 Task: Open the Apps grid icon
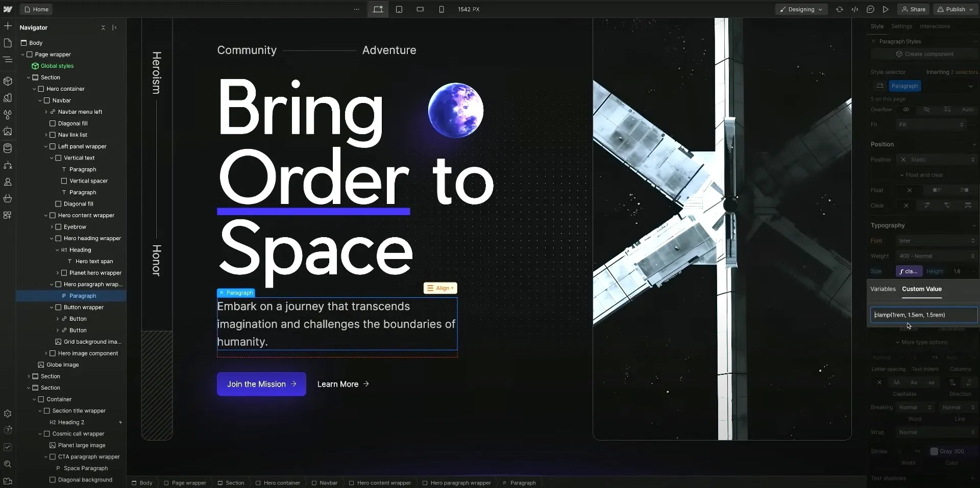(x=8, y=215)
